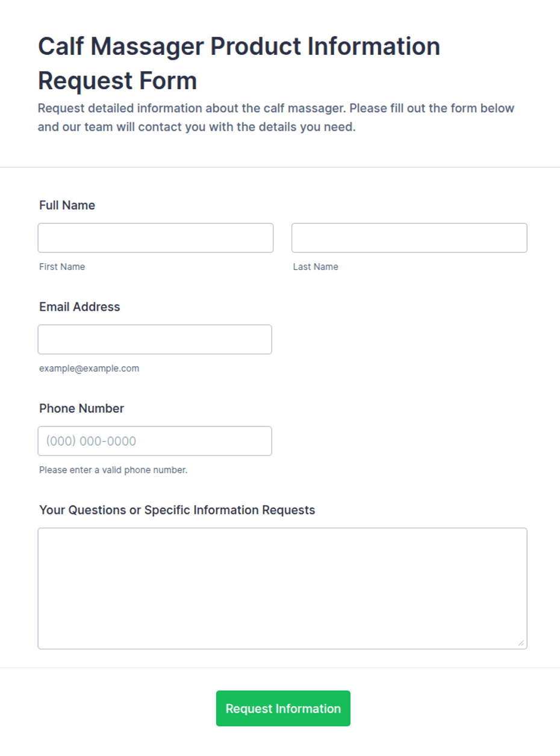The width and height of the screenshot is (560, 756).
Task: Submit form with Request Information button
Action: pyautogui.click(x=283, y=708)
